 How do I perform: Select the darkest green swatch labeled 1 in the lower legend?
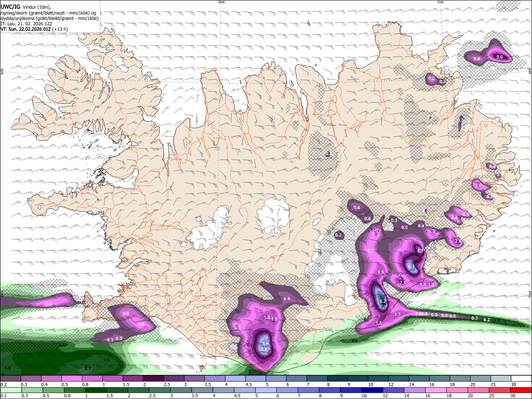click(96, 390)
